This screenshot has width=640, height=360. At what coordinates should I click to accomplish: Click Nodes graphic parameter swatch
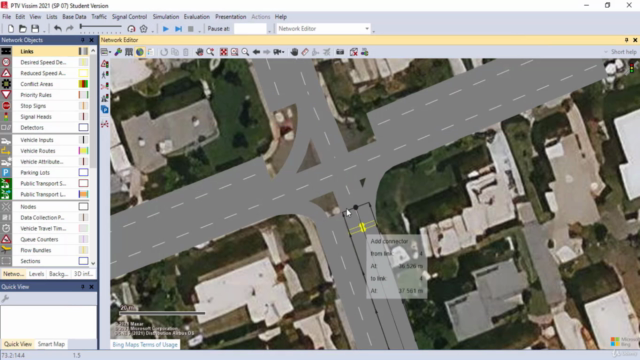83,207
